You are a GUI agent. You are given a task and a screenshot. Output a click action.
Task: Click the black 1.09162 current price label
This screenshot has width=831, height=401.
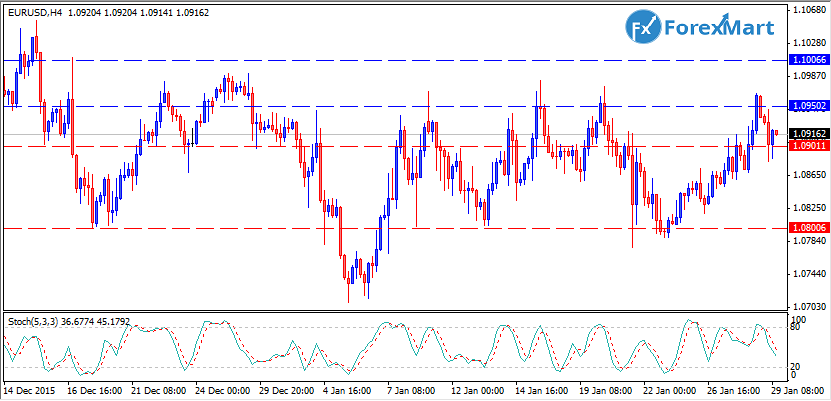pos(808,134)
